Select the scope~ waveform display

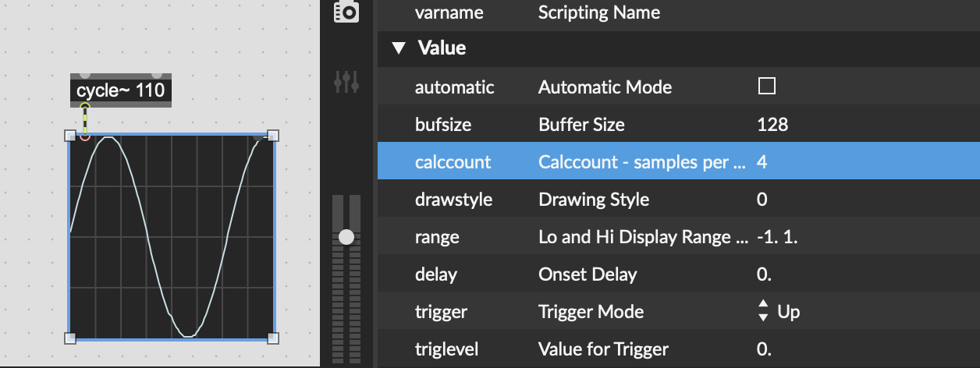tap(172, 237)
